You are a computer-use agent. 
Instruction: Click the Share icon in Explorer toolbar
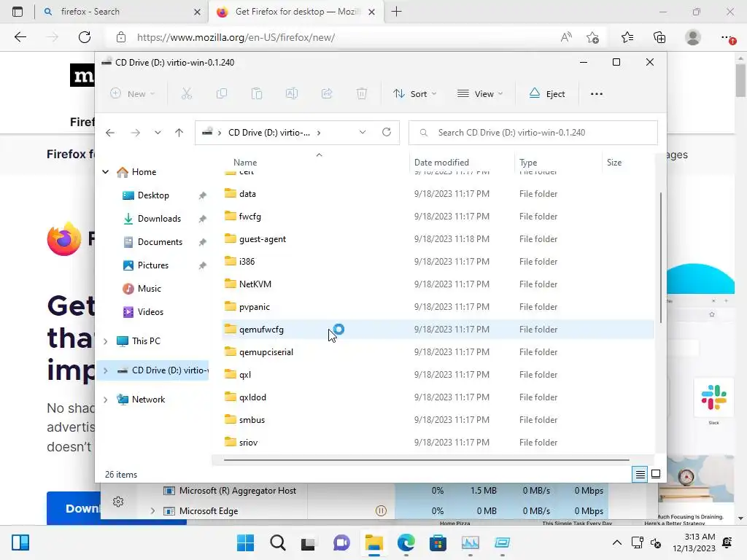[327, 94]
